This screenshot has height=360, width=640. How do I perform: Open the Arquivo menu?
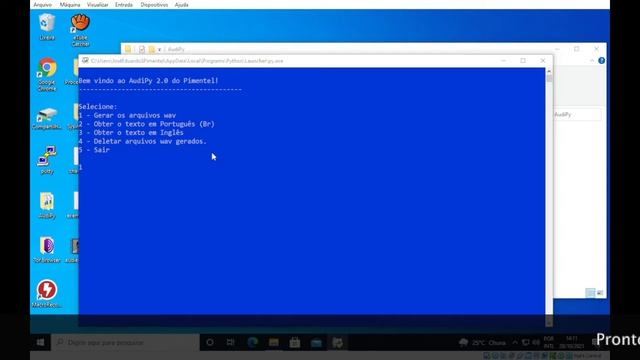(x=42, y=5)
